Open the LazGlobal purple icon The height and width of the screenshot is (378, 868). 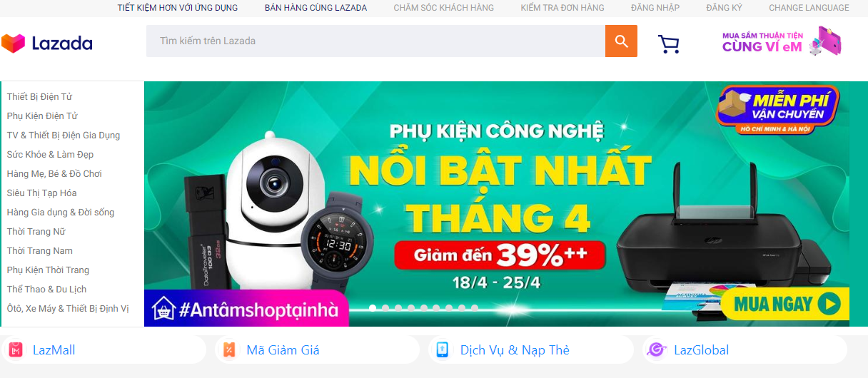[x=656, y=350]
